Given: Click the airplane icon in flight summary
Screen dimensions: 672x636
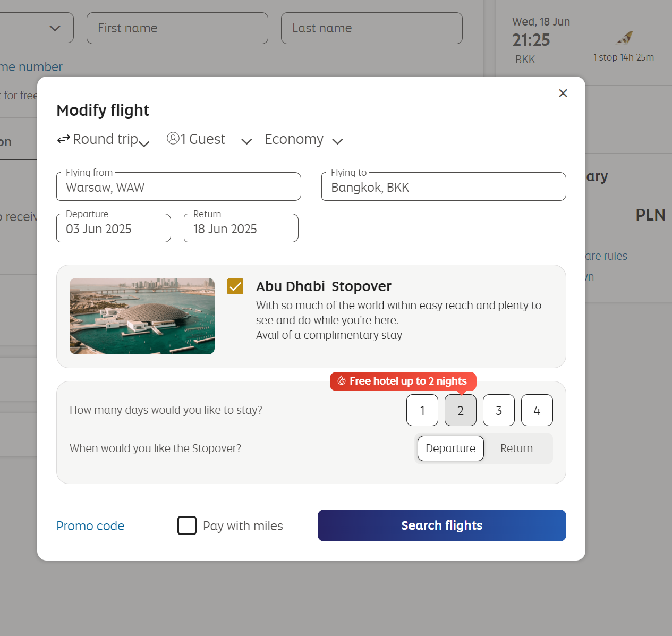Looking at the screenshot, I should (624, 38).
